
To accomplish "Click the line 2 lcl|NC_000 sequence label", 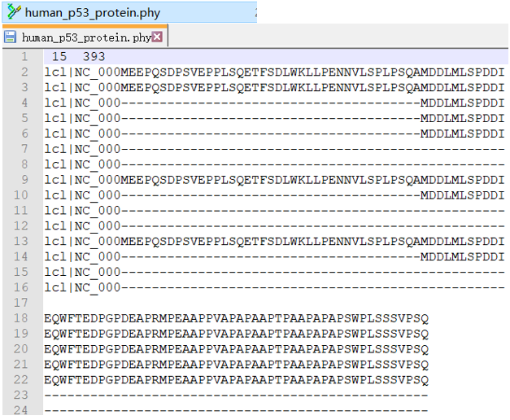I will pyautogui.click(x=82, y=72).
